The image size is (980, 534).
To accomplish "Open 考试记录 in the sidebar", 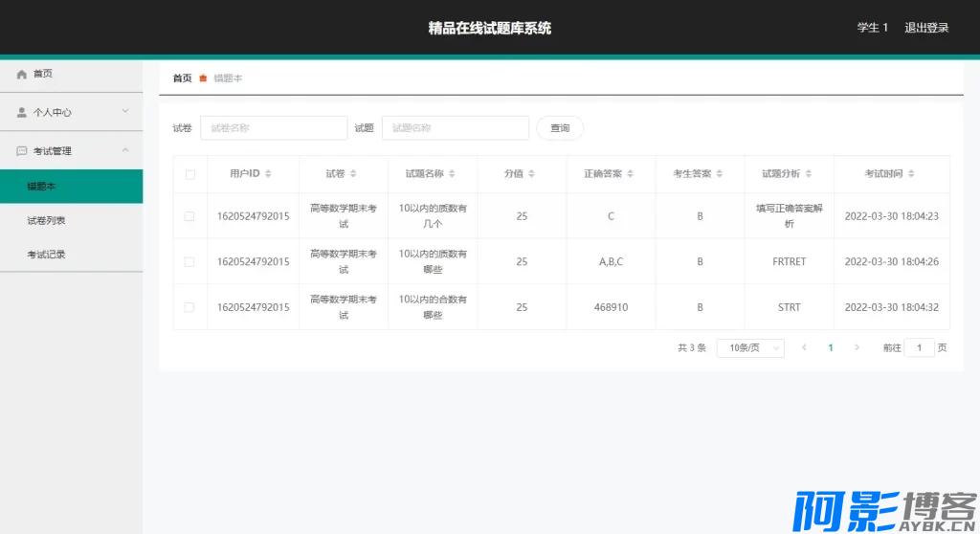I will [x=46, y=255].
